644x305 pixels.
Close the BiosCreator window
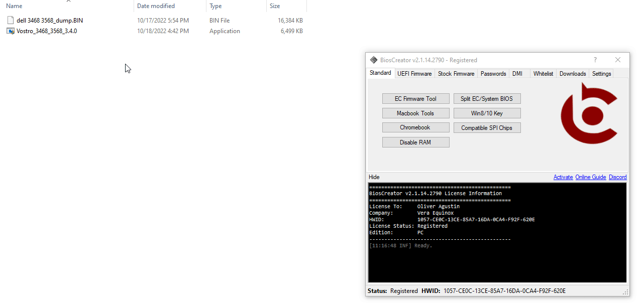coord(618,60)
